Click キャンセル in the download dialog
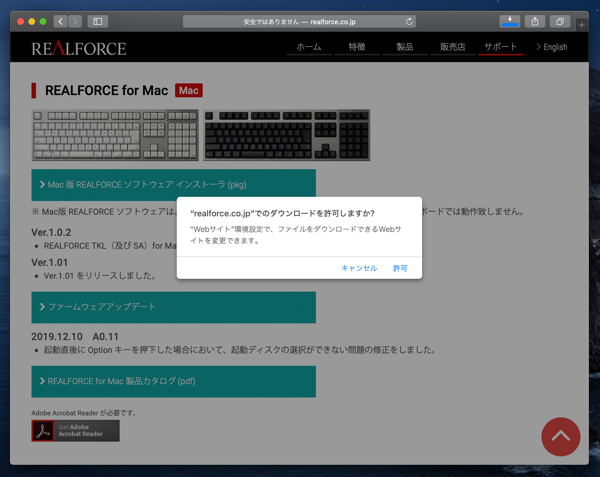600x477 pixels. tap(359, 268)
